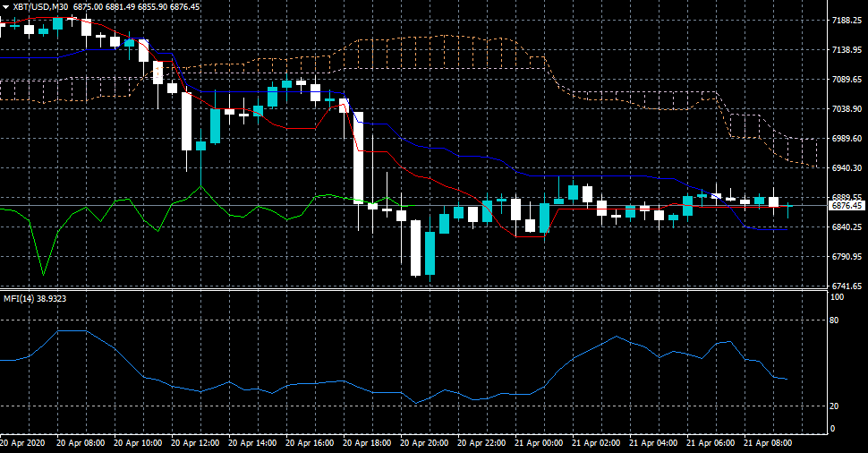This screenshot has width=868, height=453.
Task: Click the 21 Apr 02:00 time label
Action: (596, 443)
